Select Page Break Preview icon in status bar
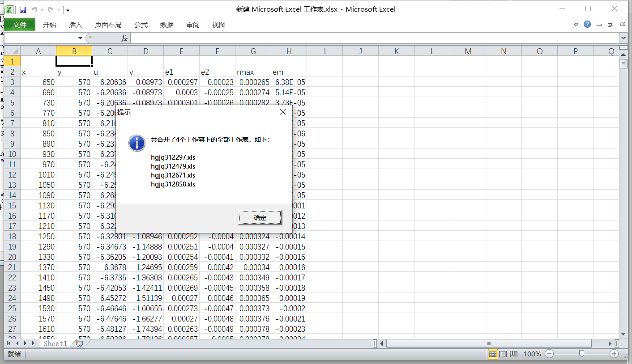Screen dimensions: 632x364 point(513,354)
